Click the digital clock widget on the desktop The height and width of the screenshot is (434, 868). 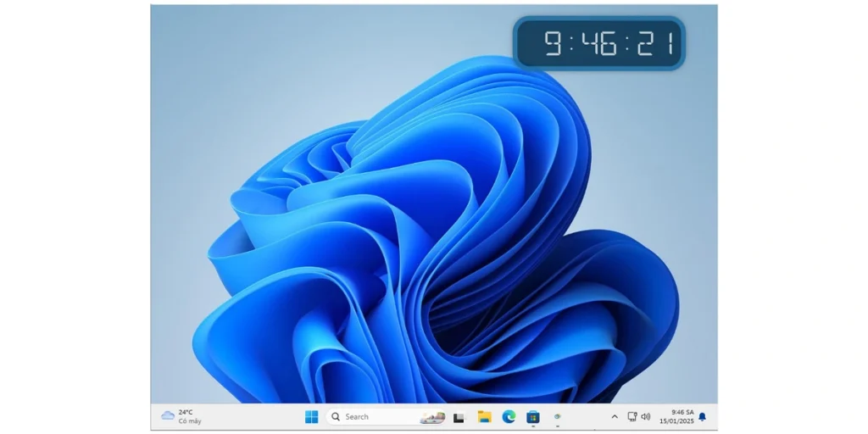598,43
